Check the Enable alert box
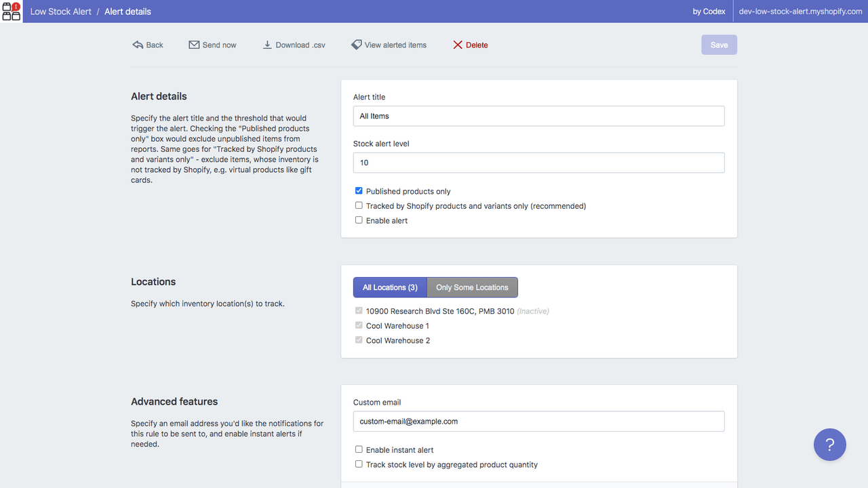The width and height of the screenshot is (868, 488). [x=359, y=220]
